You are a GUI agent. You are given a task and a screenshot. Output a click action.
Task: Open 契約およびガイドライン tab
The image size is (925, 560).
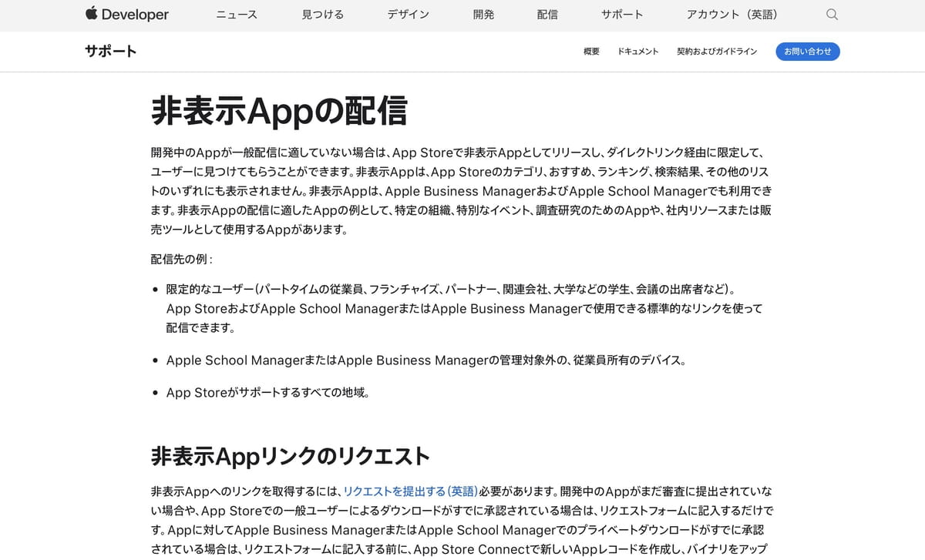pos(717,52)
